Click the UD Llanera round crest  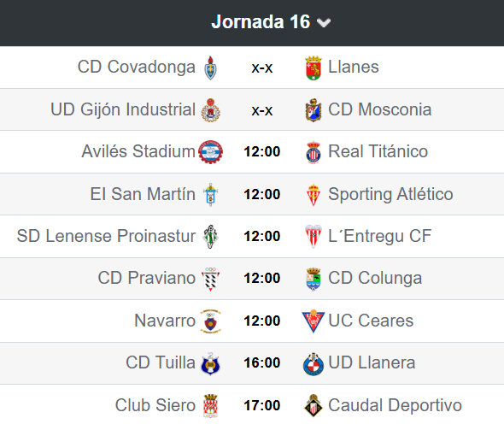314,363
